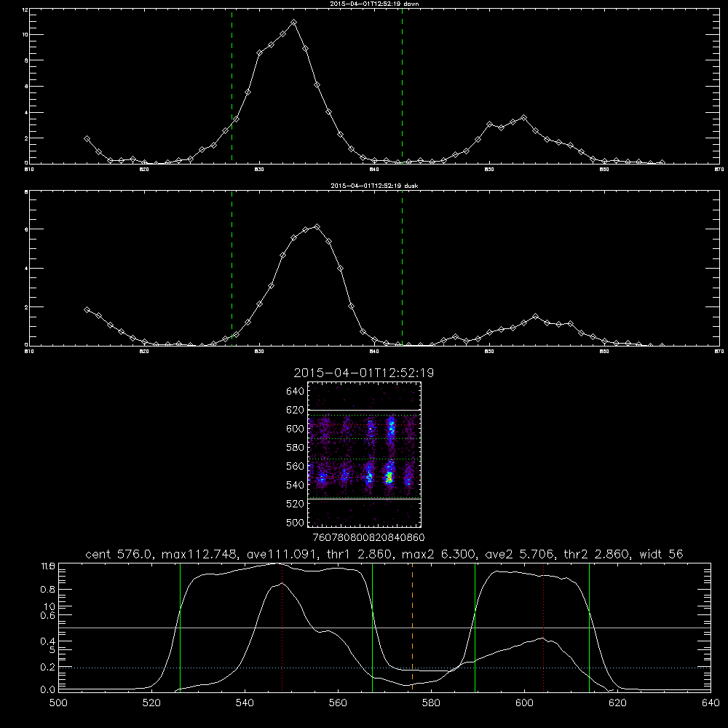Click the 0.4 y-axis label of lowest plot
The width and height of the screenshot is (728, 728).
[48, 641]
